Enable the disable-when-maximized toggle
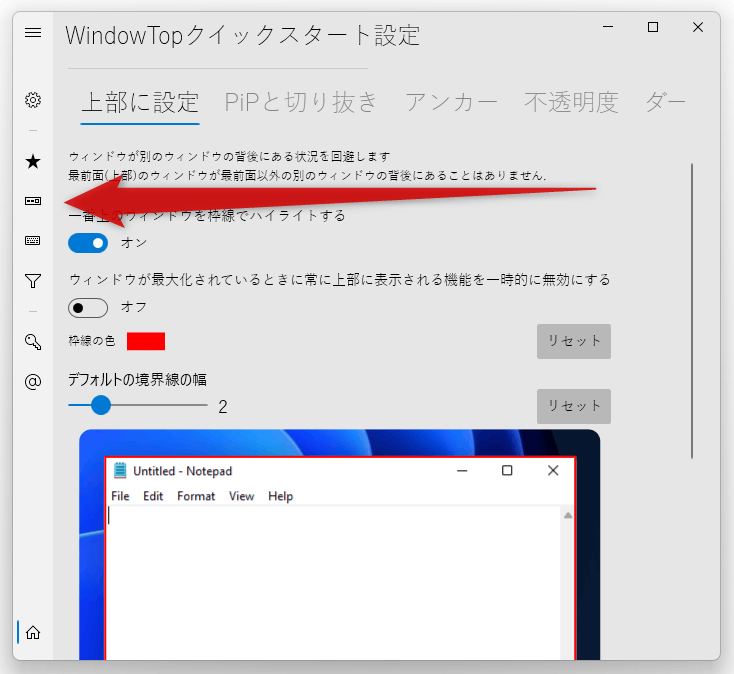 (x=88, y=308)
